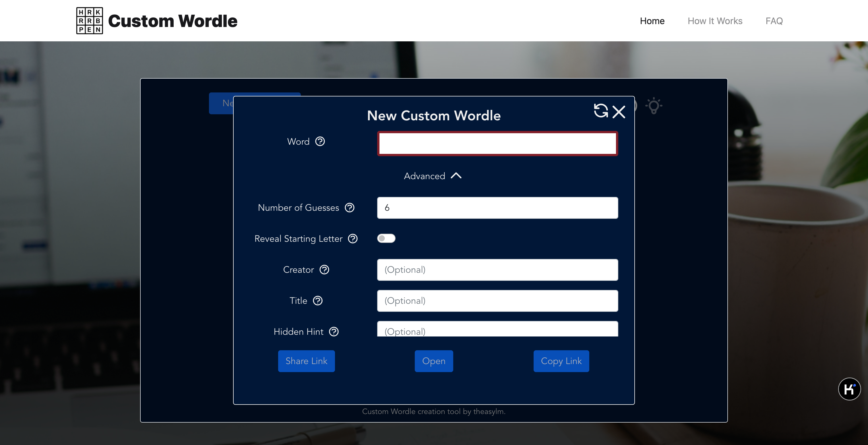Click the Number of Guesses help icon

pyautogui.click(x=350, y=208)
